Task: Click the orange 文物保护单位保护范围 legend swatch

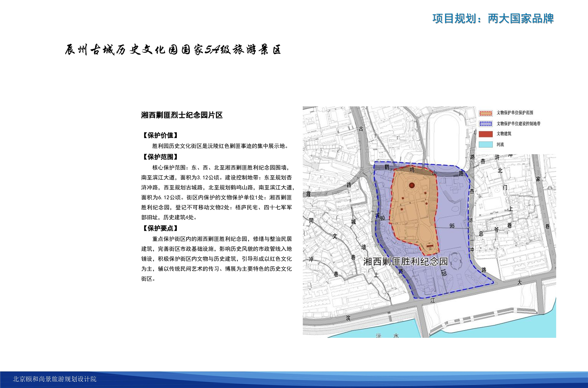Action: click(486, 113)
